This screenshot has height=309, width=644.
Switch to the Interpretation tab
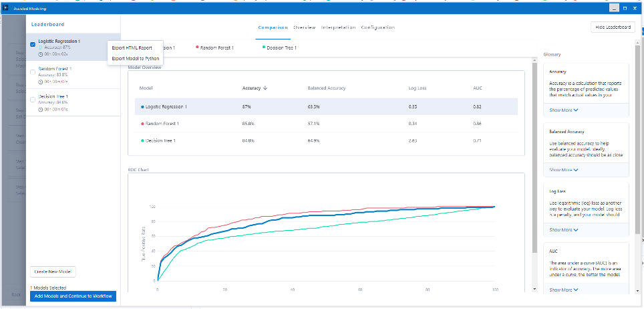pyautogui.click(x=338, y=27)
